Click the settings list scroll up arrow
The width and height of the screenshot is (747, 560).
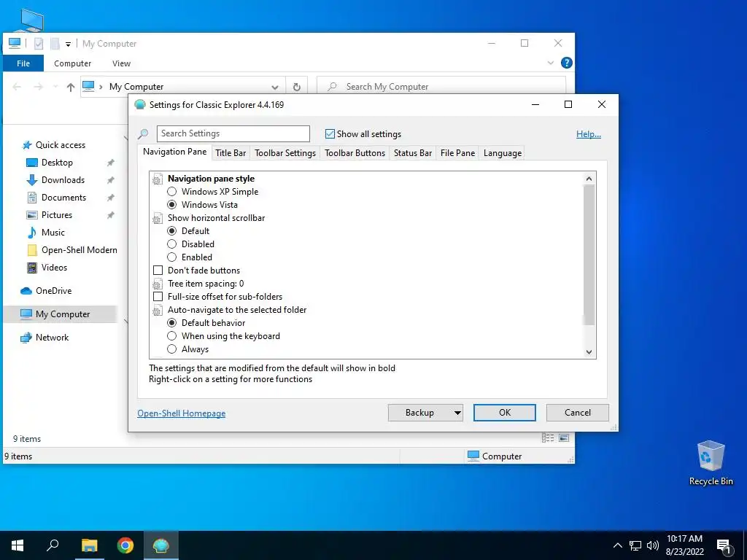click(589, 179)
